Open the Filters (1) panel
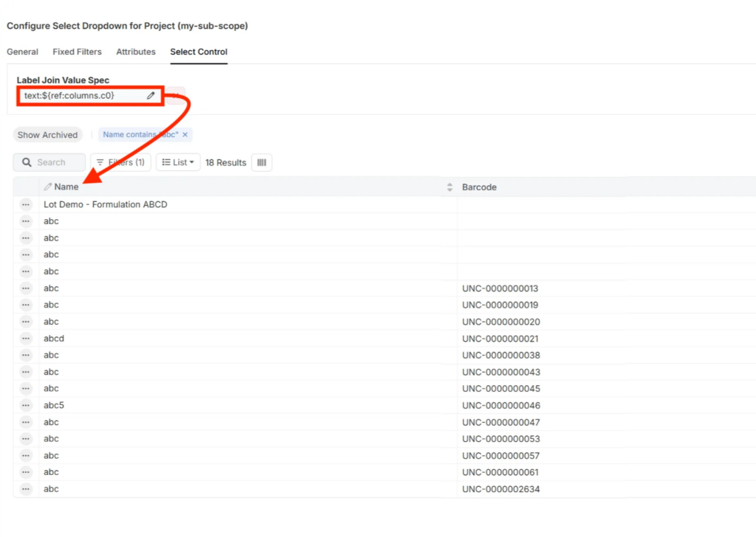 [x=121, y=162]
